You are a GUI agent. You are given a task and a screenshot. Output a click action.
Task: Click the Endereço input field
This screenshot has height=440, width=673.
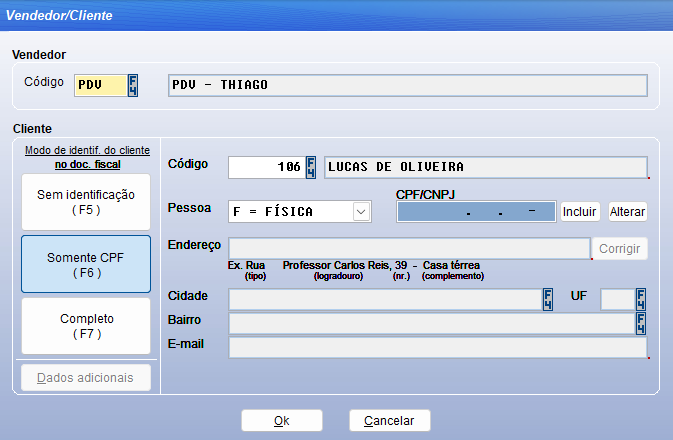409,249
